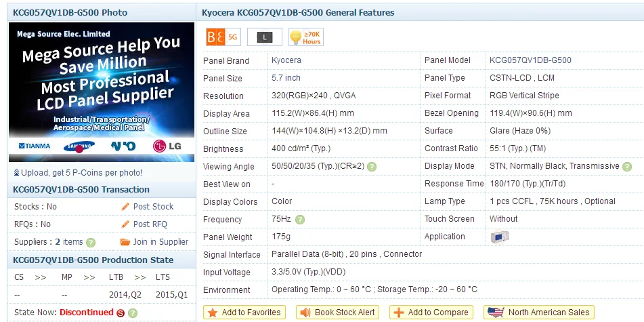Click the Post Stock link

point(153,207)
